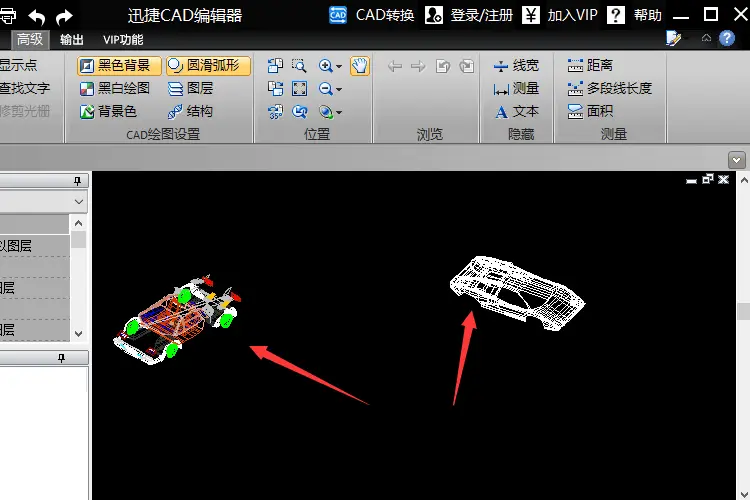Screen dimensions: 750x500
Task: Pin the lower left panel
Action: (x=61, y=358)
